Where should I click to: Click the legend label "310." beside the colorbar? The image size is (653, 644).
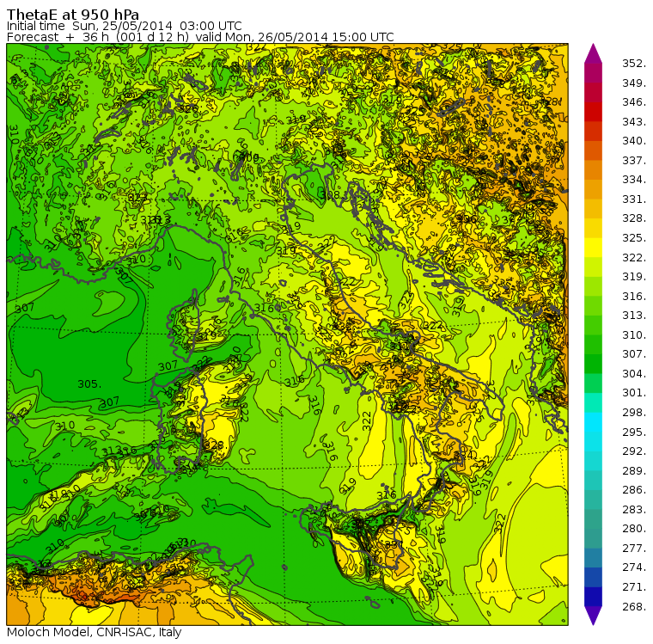[x=634, y=335]
